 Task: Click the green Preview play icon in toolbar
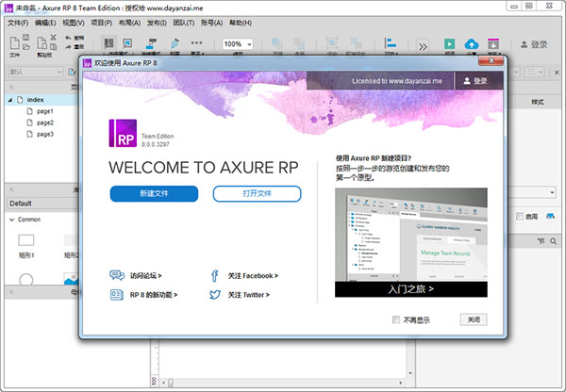pos(448,44)
